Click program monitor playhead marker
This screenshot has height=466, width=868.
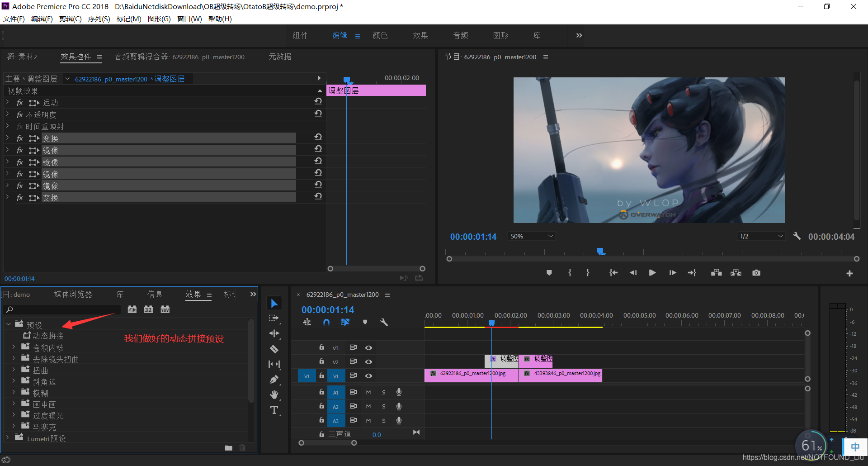(x=600, y=251)
